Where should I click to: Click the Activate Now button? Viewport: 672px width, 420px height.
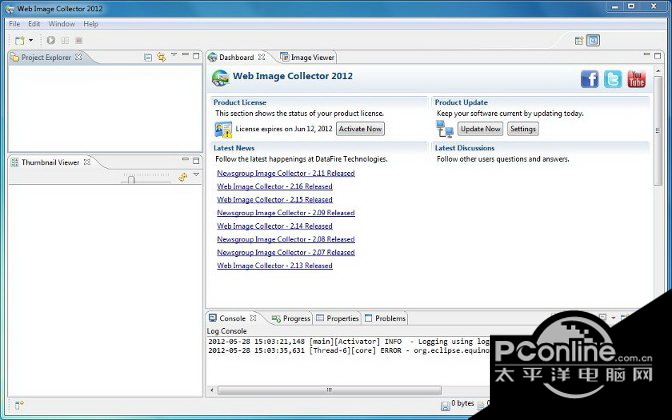pyautogui.click(x=360, y=129)
